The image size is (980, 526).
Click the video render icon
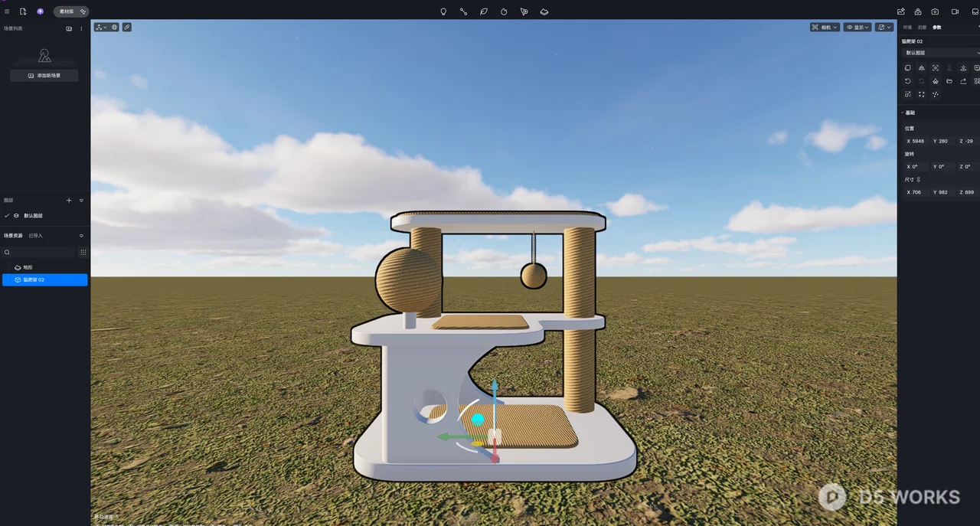point(955,11)
